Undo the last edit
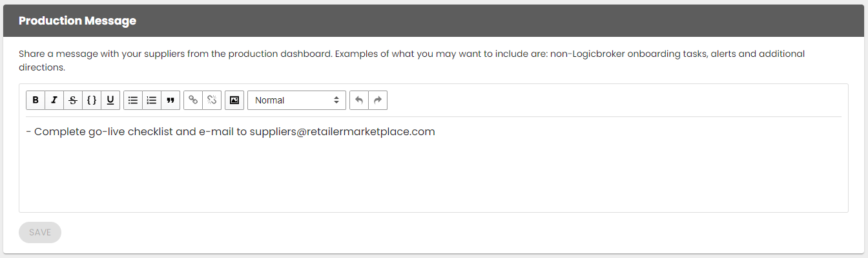The height and width of the screenshot is (258, 868). 359,100
